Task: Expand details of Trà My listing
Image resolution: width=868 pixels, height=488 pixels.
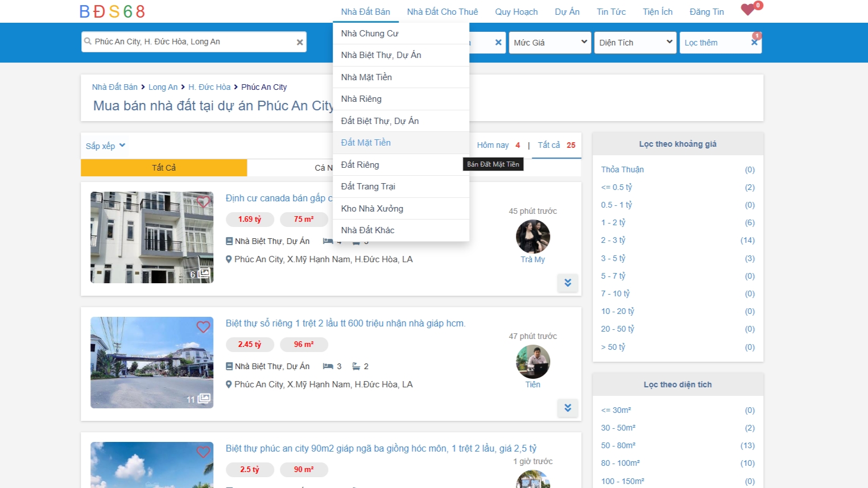Action: [x=568, y=283]
